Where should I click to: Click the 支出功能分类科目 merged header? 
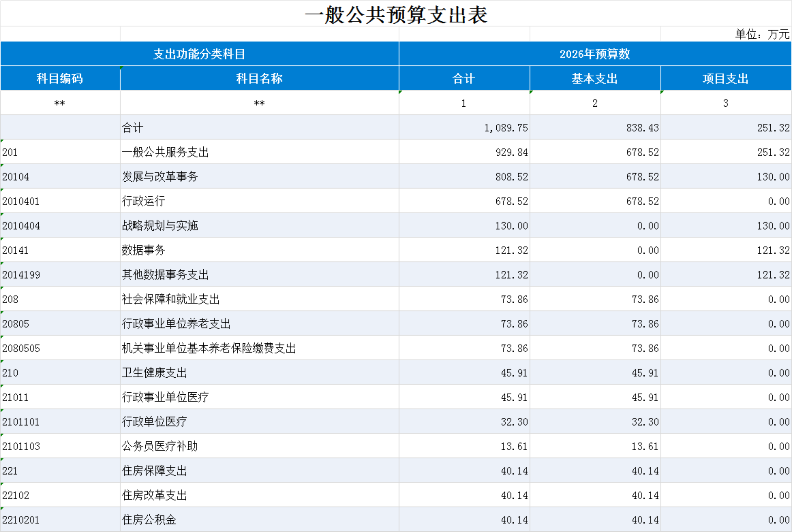199,54
